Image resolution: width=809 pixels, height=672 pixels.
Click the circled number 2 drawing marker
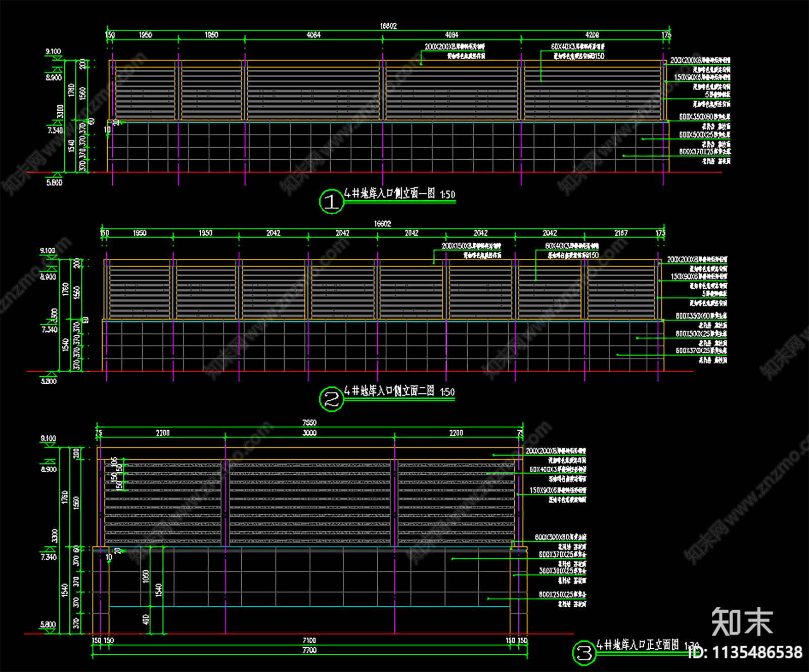[x=331, y=399]
